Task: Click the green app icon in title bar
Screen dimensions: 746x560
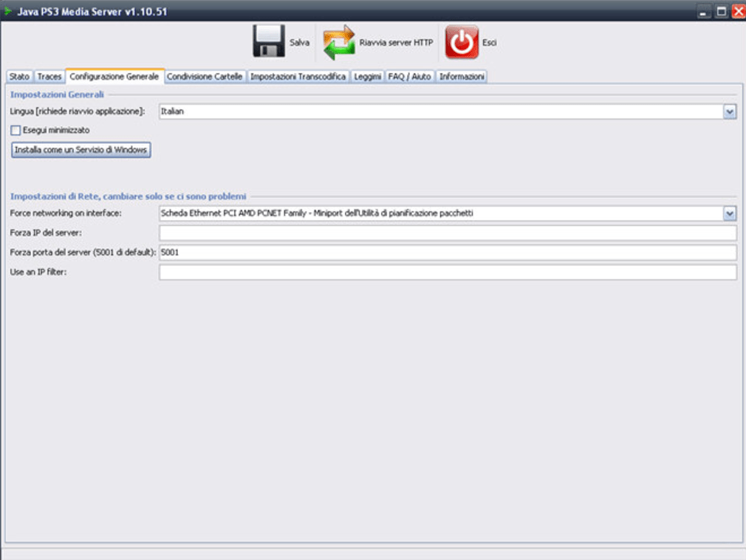Action: (x=9, y=10)
